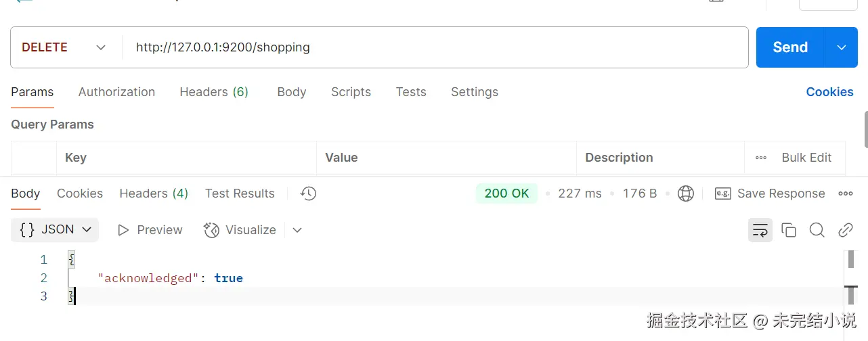Viewport: 868px width, 341px height.
Task: Expand the Visualize options chevron
Action: (297, 230)
